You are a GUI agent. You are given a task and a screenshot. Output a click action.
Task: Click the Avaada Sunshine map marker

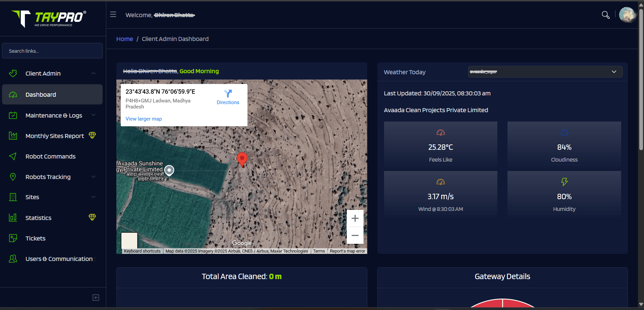(169, 170)
